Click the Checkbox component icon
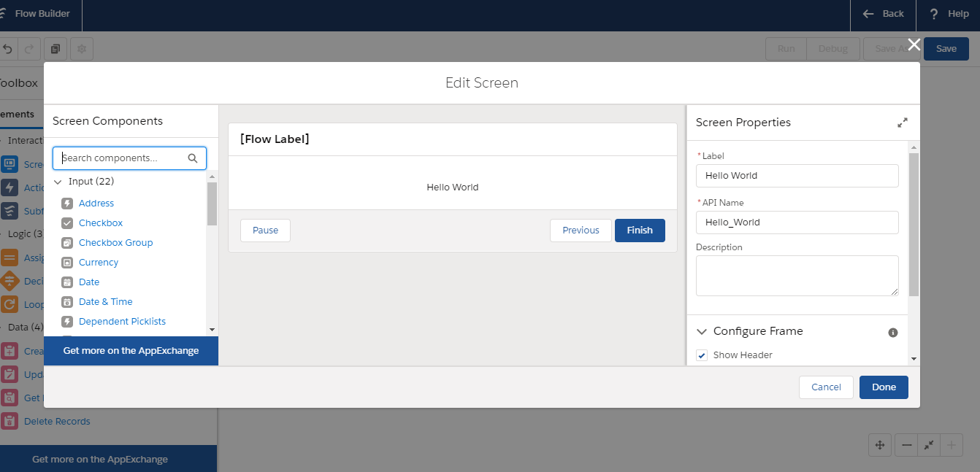This screenshot has width=980, height=472. pos(67,223)
